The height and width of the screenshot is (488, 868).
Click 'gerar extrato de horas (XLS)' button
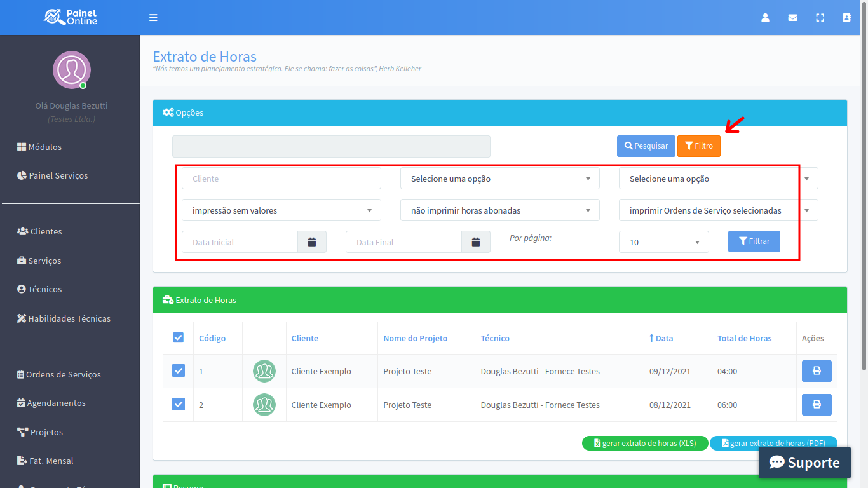(644, 444)
